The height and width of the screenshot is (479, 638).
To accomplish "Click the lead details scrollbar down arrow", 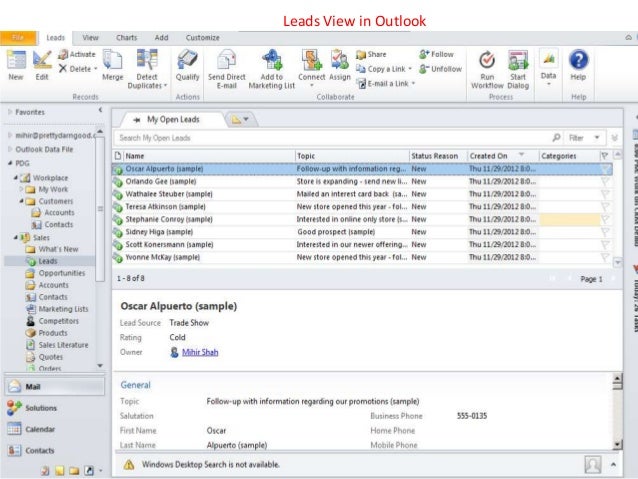I will pyautogui.click(x=617, y=445).
